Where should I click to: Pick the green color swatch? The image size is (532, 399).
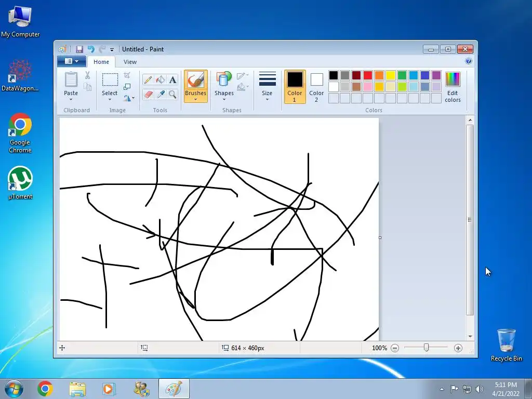402,75
